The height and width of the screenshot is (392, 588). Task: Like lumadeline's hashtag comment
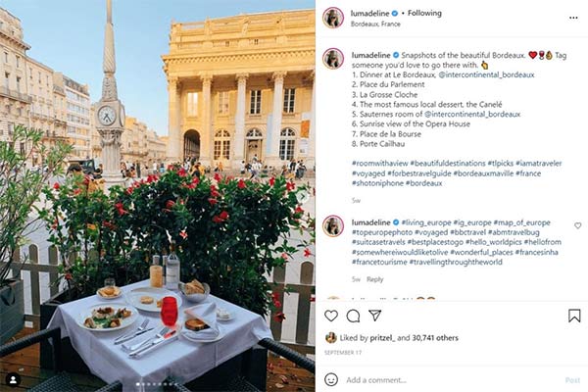pos(577,225)
